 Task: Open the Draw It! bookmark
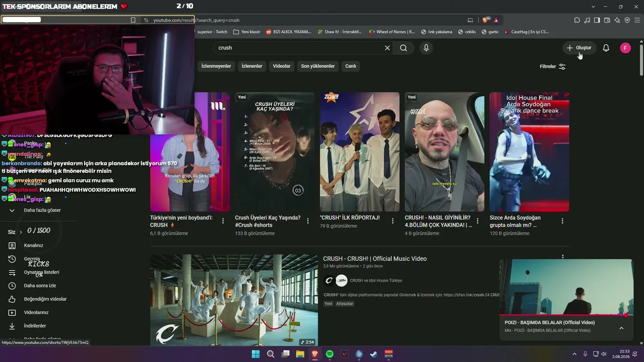(340, 32)
